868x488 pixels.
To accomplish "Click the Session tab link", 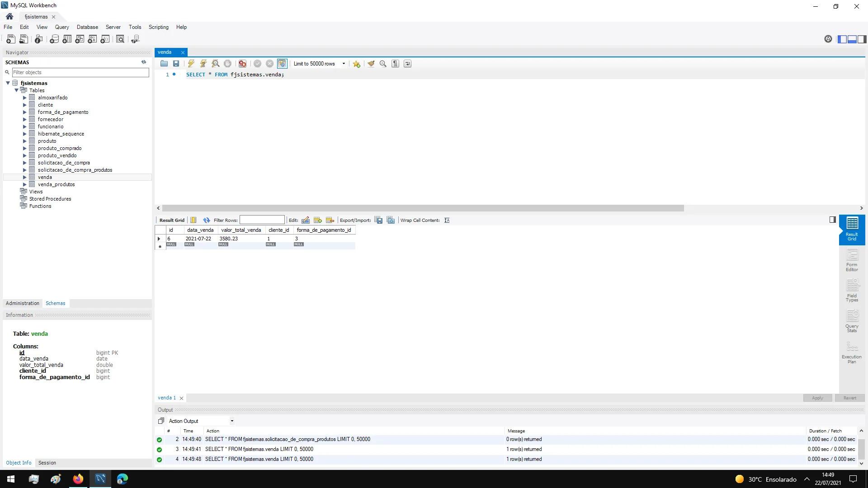I will coord(47,463).
